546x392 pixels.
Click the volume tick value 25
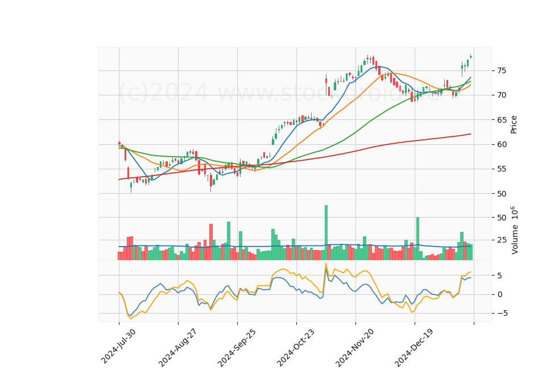[x=502, y=240]
